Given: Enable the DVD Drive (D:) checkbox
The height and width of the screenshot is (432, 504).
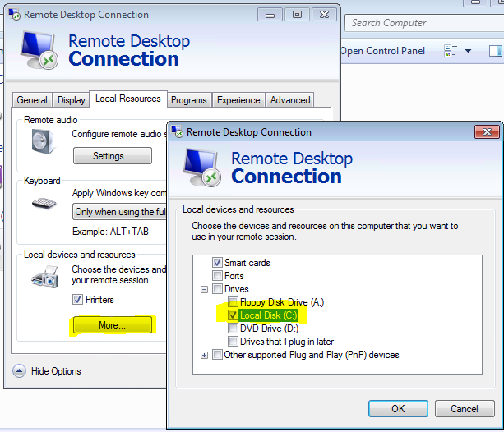Looking at the screenshot, I should pos(233,329).
